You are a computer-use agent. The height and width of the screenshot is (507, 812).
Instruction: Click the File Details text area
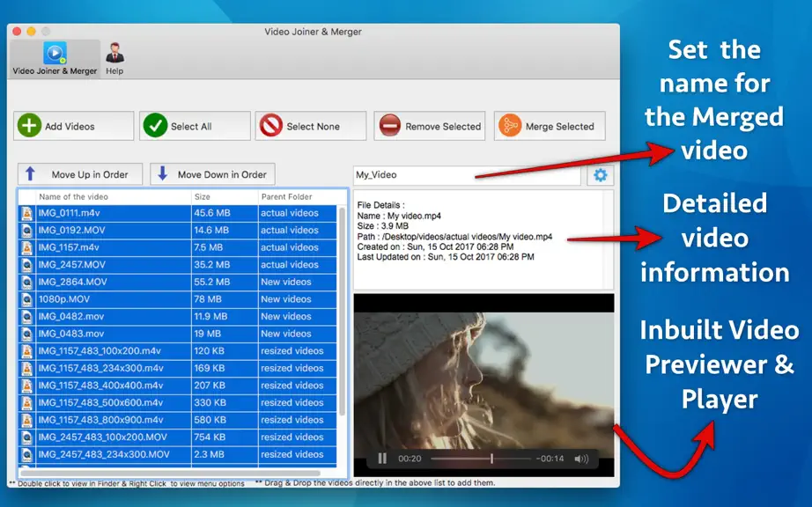[x=484, y=240]
